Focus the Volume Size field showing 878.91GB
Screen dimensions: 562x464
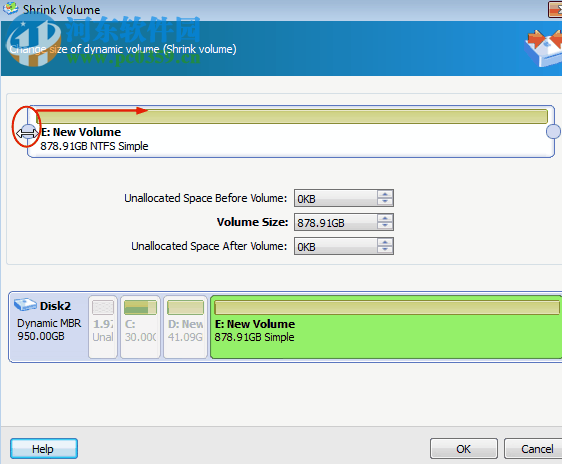point(336,222)
